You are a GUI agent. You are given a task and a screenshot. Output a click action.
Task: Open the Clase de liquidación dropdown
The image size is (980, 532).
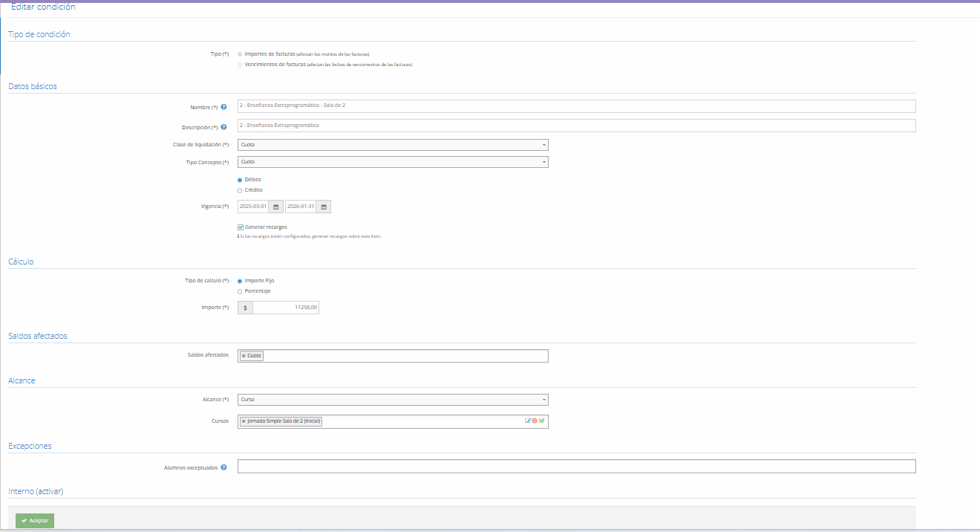tap(393, 145)
